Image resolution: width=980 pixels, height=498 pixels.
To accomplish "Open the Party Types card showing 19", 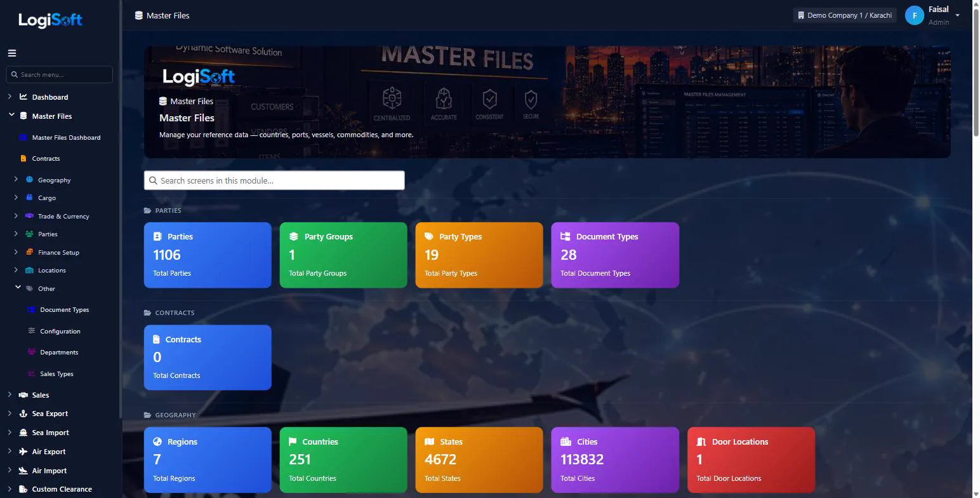I will tap(479, 255).
